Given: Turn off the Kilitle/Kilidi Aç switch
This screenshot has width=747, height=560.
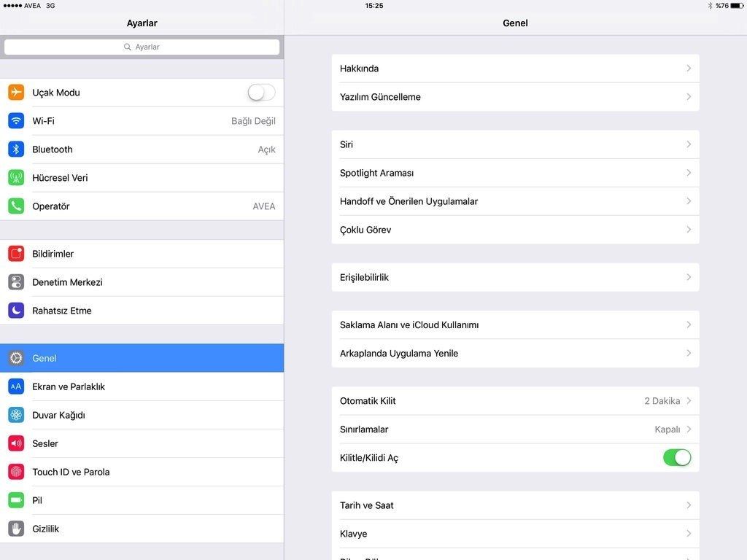Looking at the screenshot, I should pos(676,458).
